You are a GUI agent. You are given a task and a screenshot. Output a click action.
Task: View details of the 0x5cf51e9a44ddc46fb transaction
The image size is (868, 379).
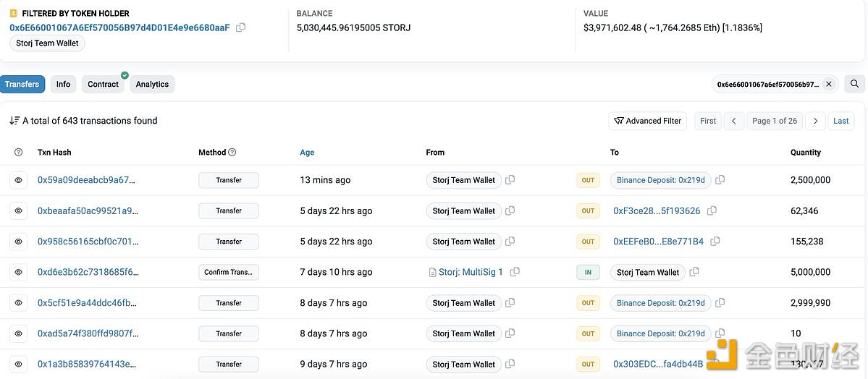(x=18, y=303)
